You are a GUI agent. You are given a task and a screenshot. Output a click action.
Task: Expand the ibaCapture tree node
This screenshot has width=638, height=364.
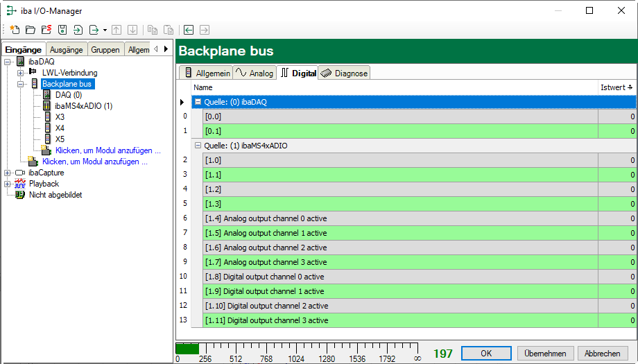[x=8, y=173]
